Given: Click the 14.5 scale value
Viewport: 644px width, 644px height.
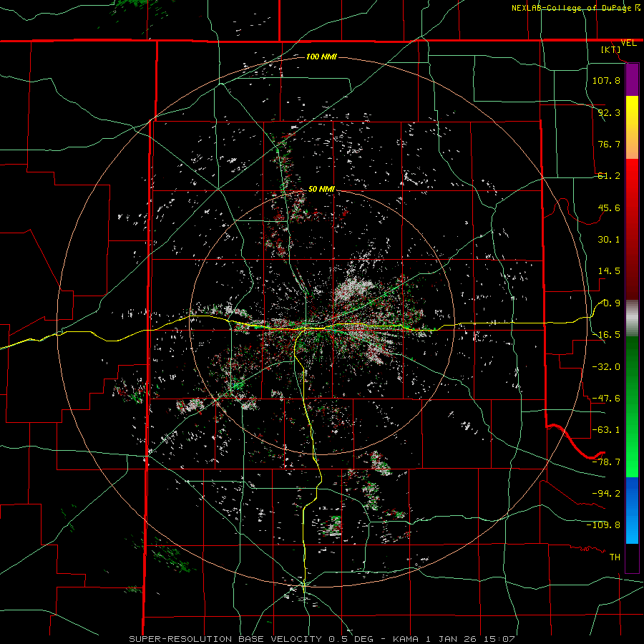Looking at the screenshot, I should click(x=609, y=271).
